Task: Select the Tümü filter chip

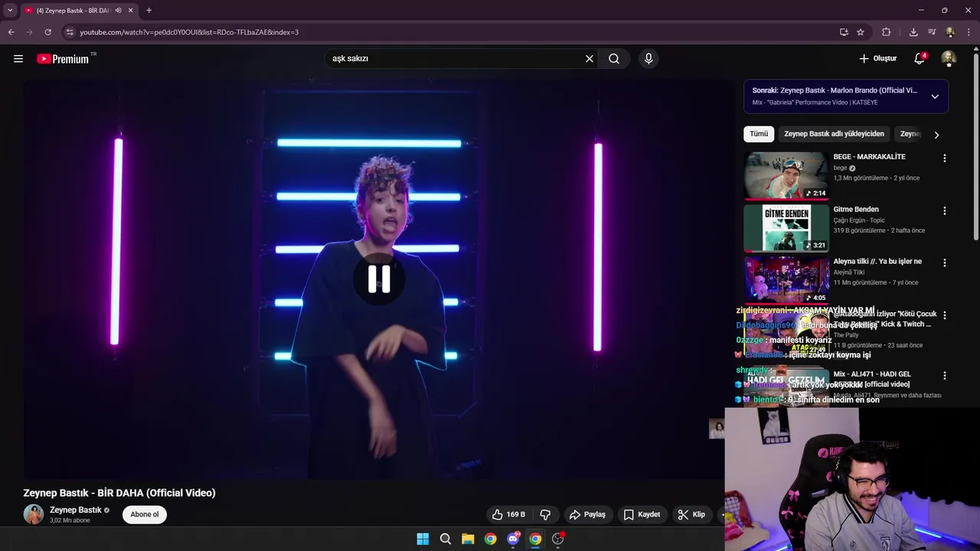Action: click(x=759, y=134)
